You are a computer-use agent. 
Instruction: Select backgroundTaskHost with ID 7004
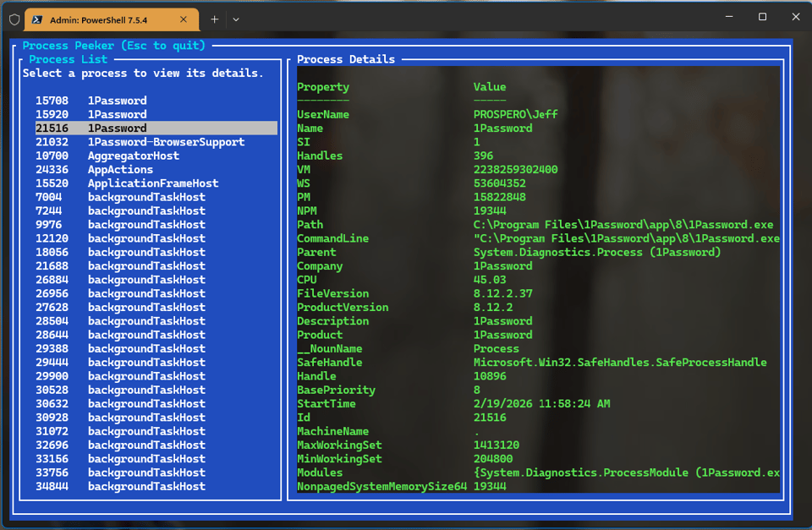(145, 197)
